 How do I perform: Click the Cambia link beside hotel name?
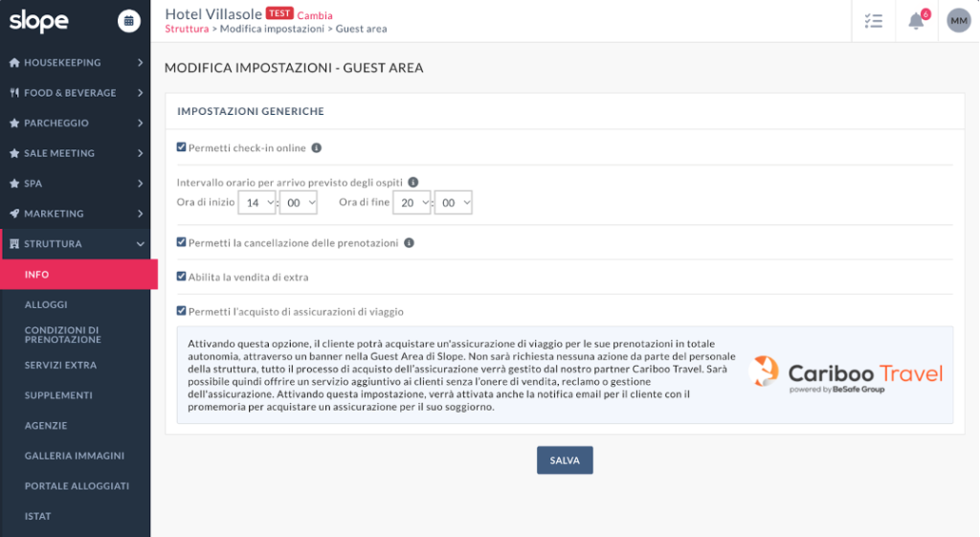(x=315, y=16)
